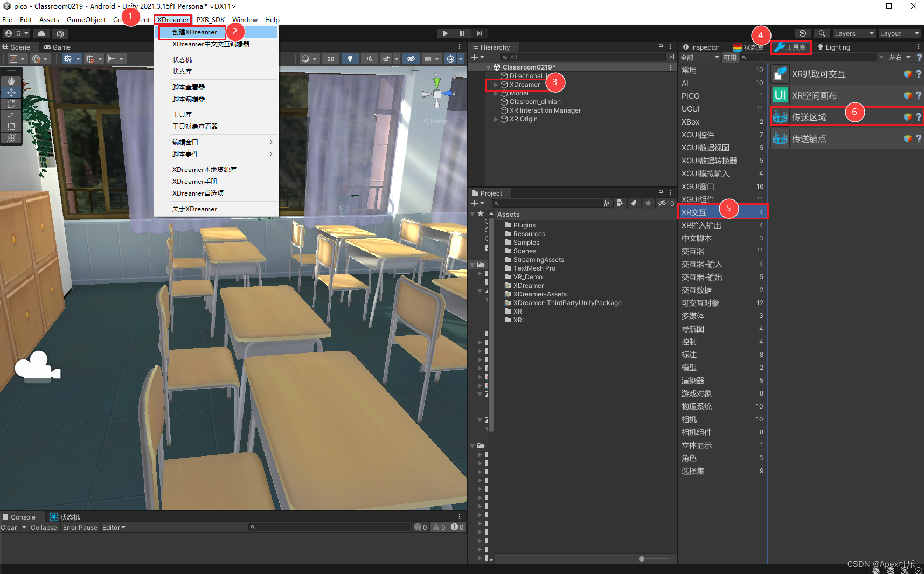Open the global search magnifier icon

point(822,33)
